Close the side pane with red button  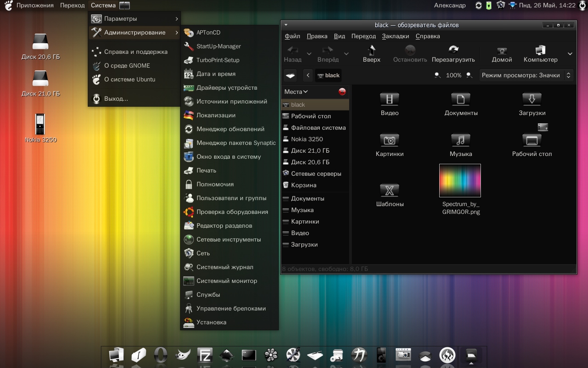coord(342,92)
